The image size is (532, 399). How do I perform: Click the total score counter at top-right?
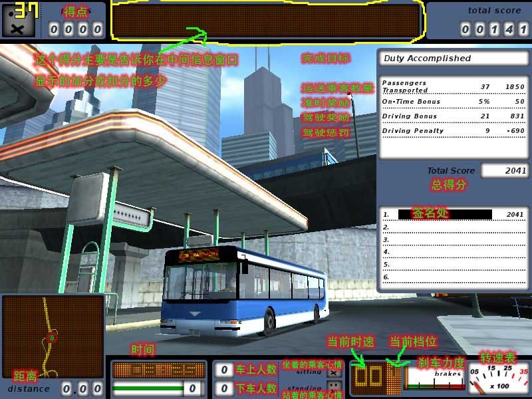click(x=494, y=29)
